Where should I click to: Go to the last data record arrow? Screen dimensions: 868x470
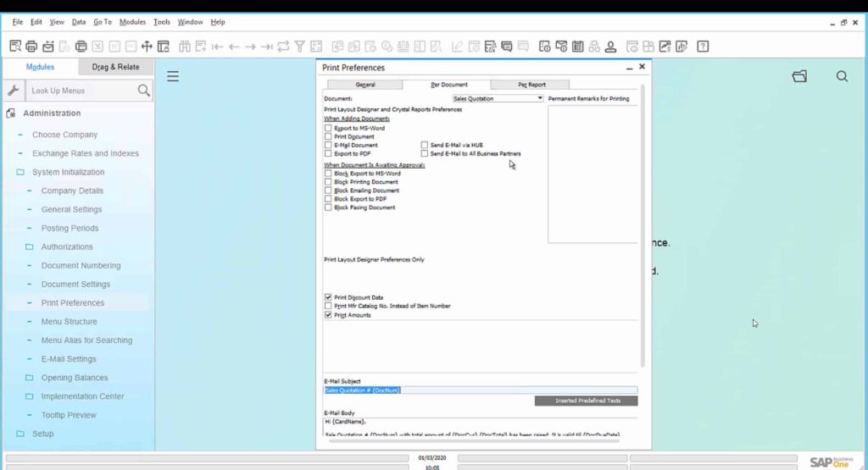point(267,47)
